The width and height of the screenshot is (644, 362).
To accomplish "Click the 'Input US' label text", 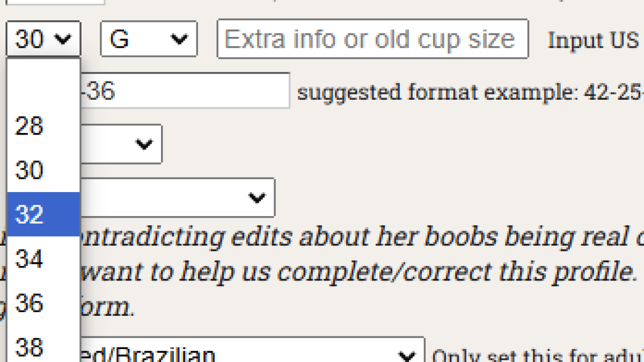I will (592, 40).
